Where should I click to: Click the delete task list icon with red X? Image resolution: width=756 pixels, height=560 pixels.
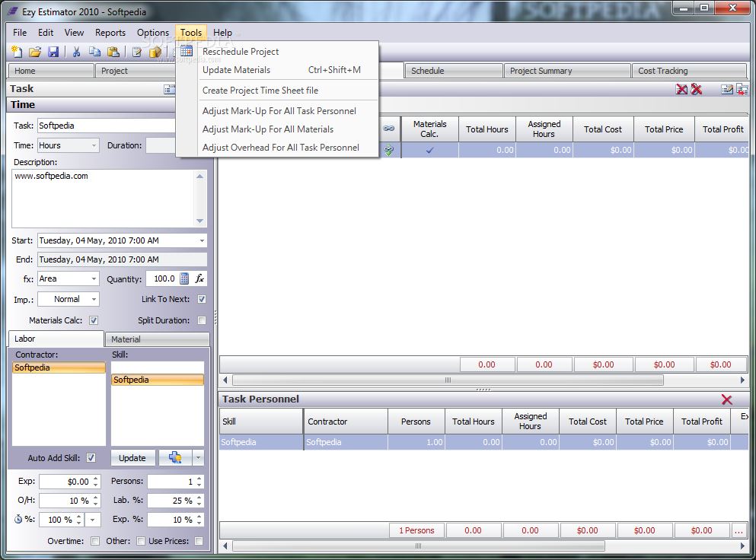tap(681, 89)
